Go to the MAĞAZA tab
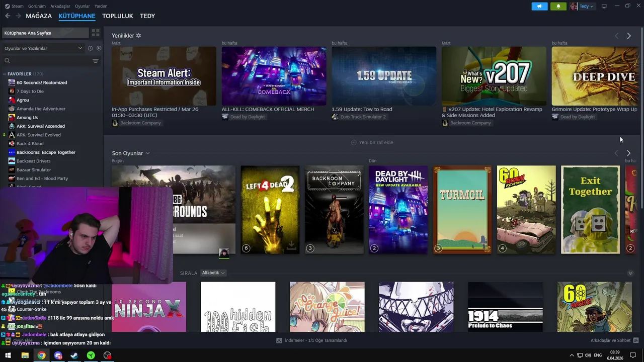644x362 pixels. click(x=39, y=16)
